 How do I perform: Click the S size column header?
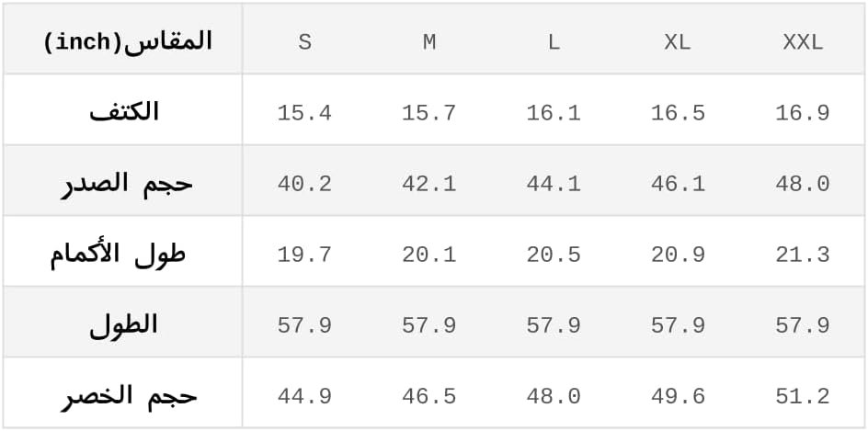304,42
